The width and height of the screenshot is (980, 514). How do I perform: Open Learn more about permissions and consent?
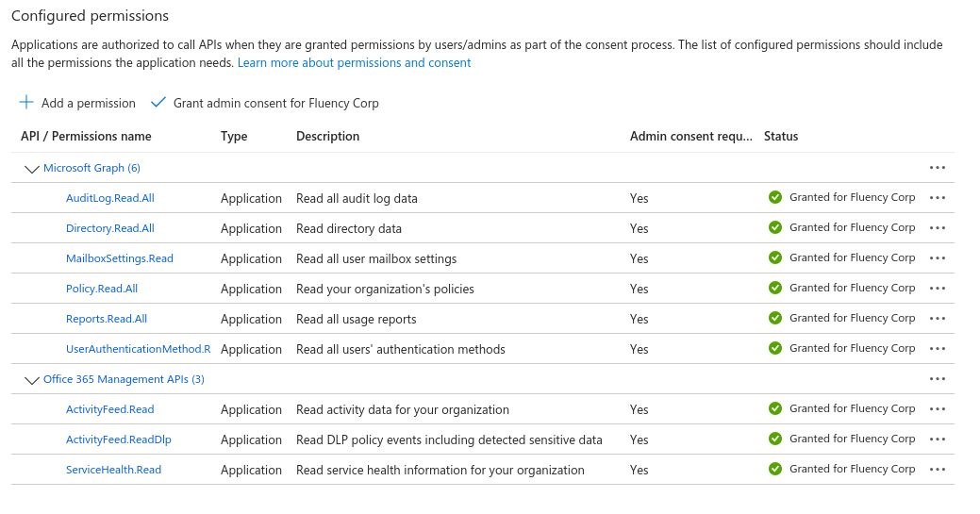354,62
